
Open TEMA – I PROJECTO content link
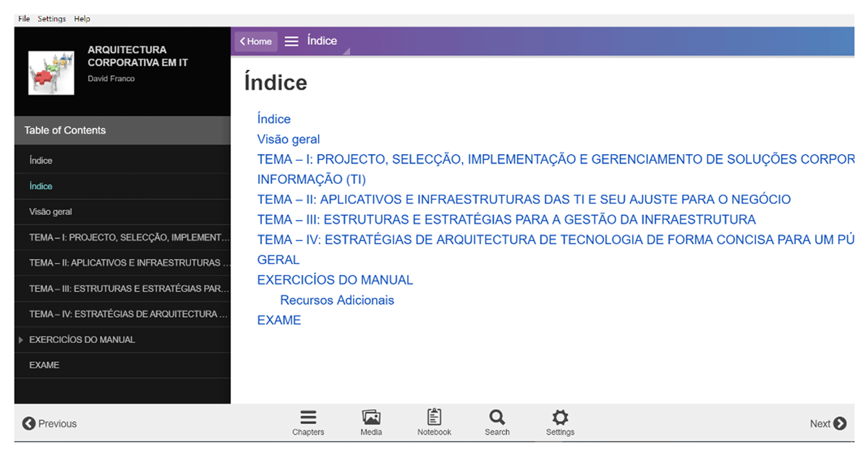pos(556,169)
